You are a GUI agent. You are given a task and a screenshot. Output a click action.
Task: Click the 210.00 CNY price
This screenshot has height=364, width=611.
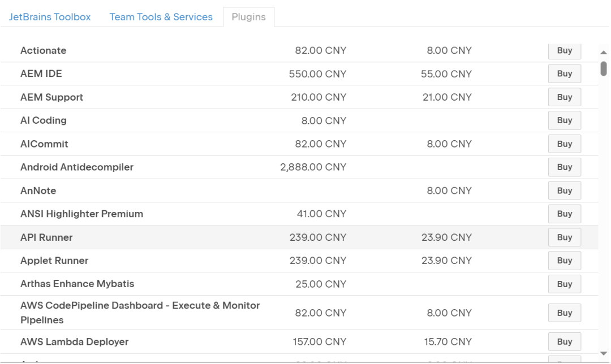pos(319,97)
